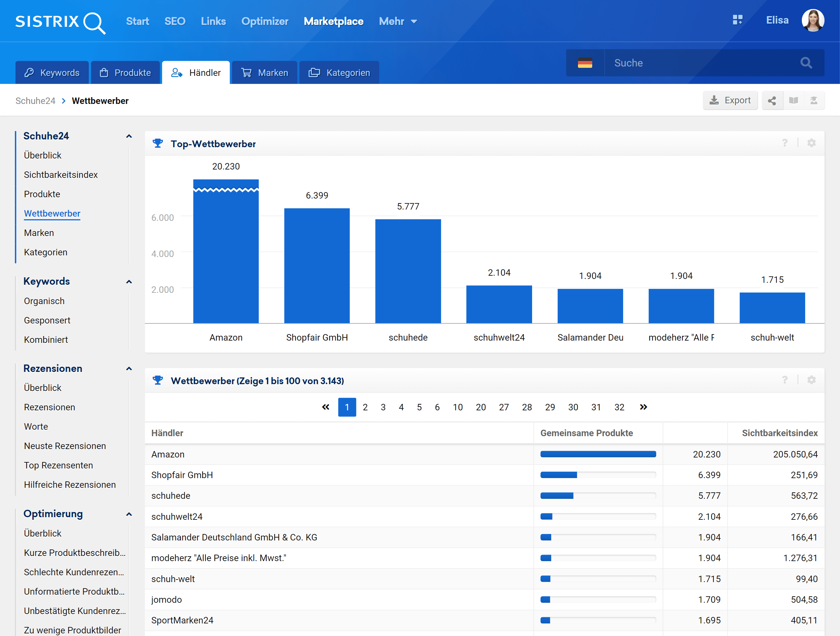The image size is (840, 636).
Task: Go to page 2 of results
Action: pyautogui.click(x=365, y=407)
